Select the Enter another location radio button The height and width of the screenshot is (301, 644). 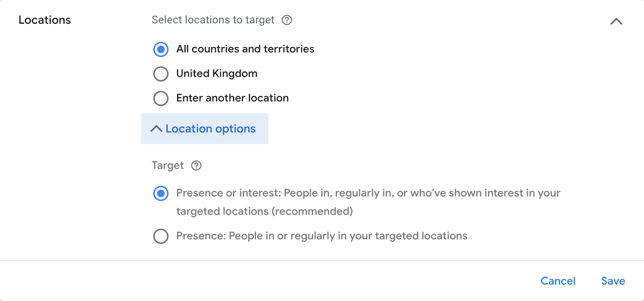[x=161, y=98]
